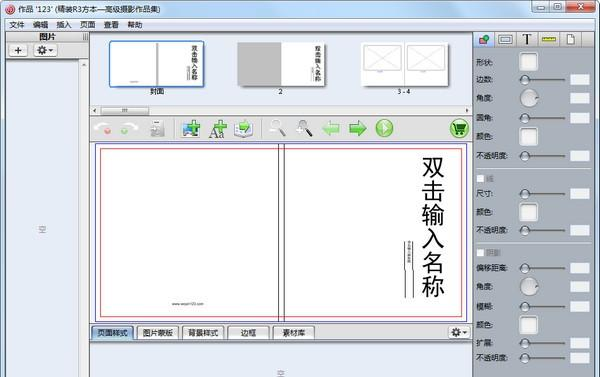
Task: Click the save disk icon in toolbar
Action: [x=157, y=129]
